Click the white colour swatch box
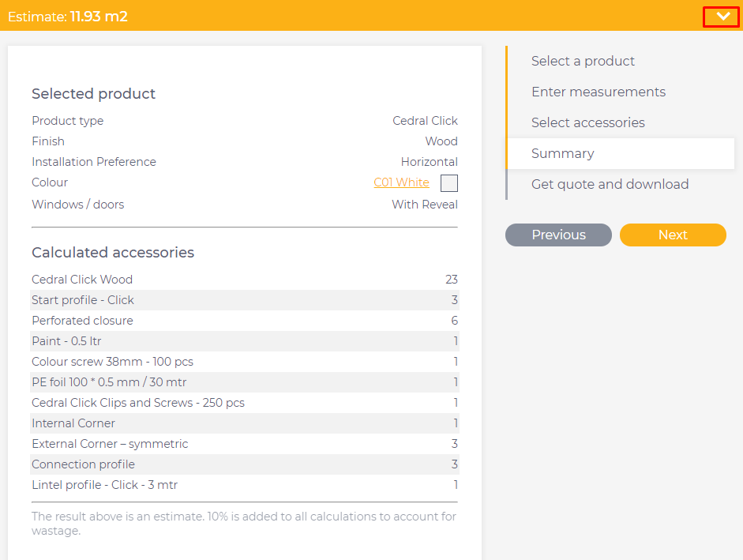 [x=448, y=183]
